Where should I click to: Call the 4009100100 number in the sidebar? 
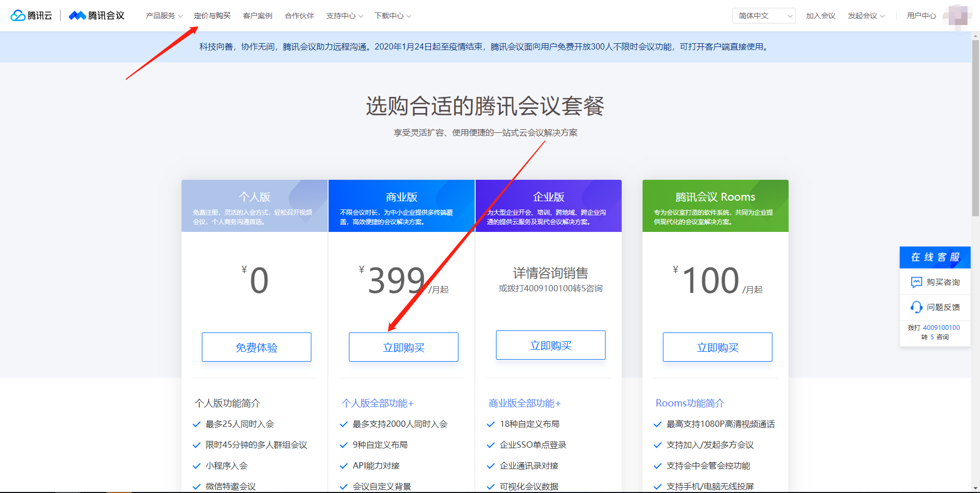941,328
